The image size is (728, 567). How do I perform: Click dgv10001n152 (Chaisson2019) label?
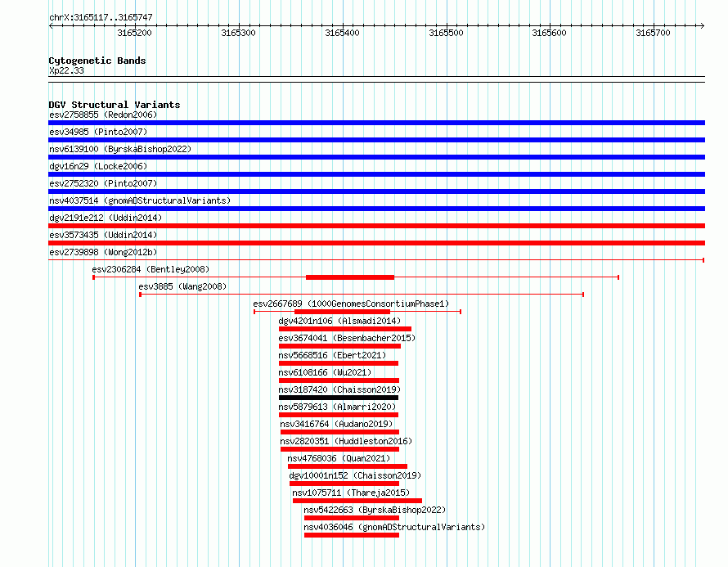(x=355, y=475)
